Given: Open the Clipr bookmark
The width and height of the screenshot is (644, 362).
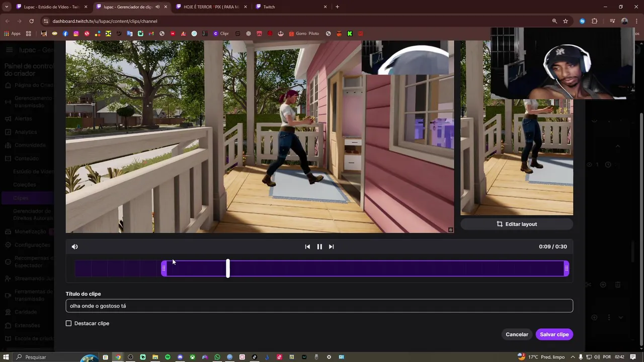Looking at the screenshot, I should [221, 34].
